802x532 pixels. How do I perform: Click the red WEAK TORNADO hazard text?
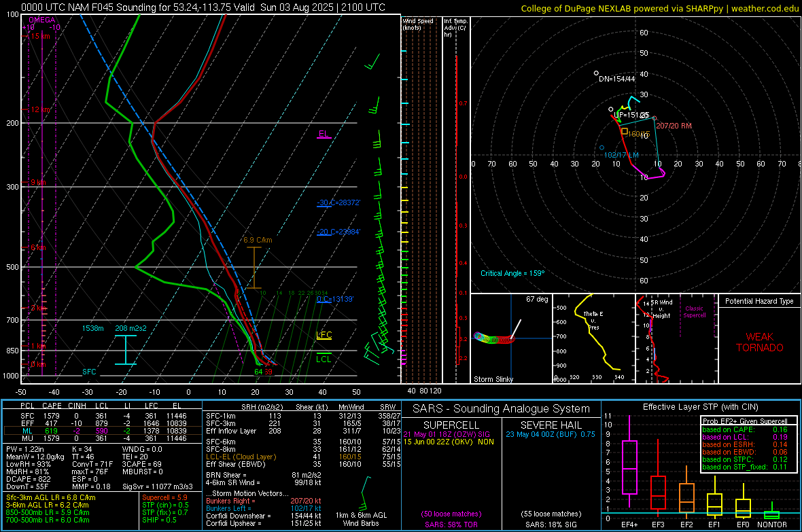[760, 342]
